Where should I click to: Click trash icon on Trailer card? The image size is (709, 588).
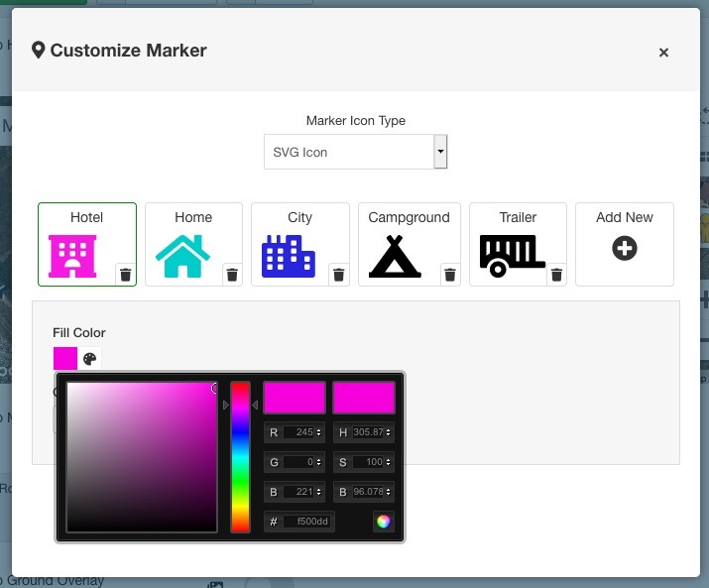click(x=556, y=275)
